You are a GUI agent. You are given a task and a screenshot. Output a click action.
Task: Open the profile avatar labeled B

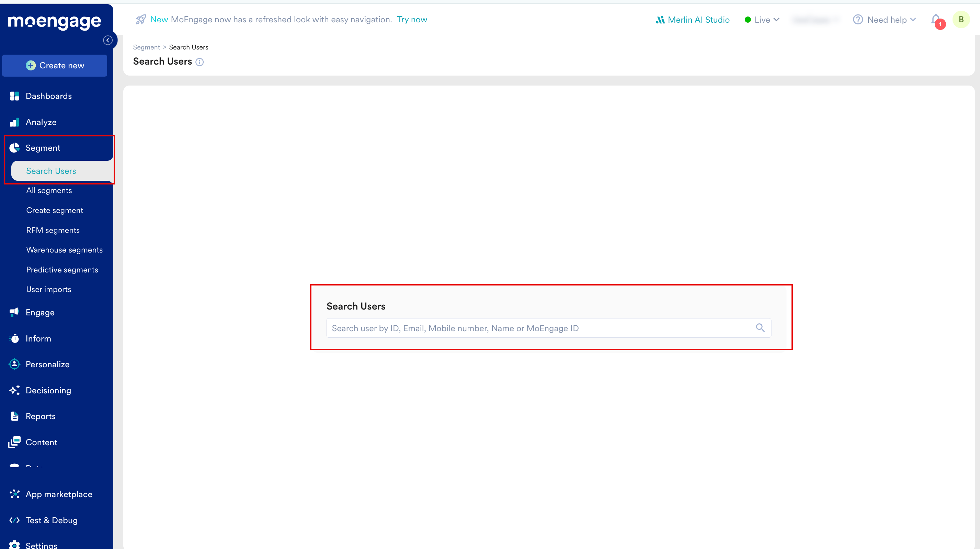(x=961, y=20)
